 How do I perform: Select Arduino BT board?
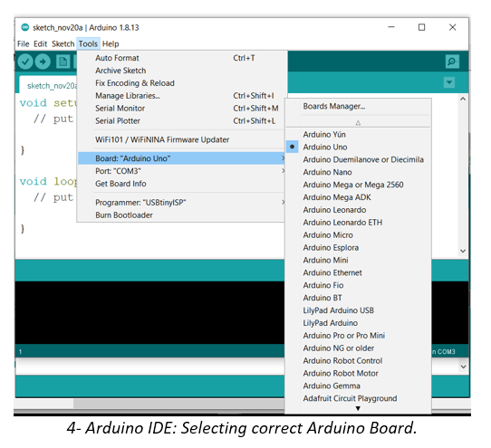point(358,298)
